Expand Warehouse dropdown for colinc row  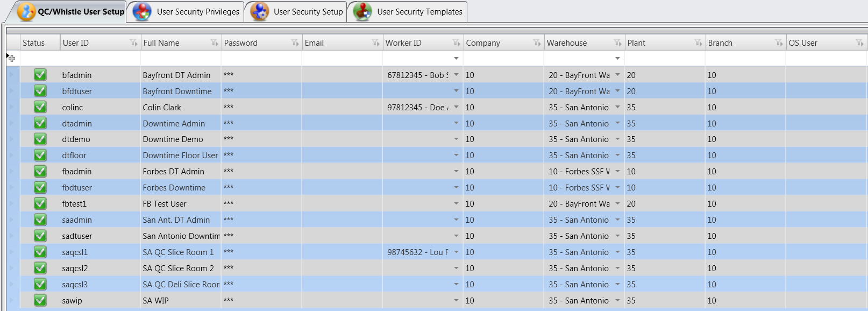pyautogui.click(x=617, y=107)
